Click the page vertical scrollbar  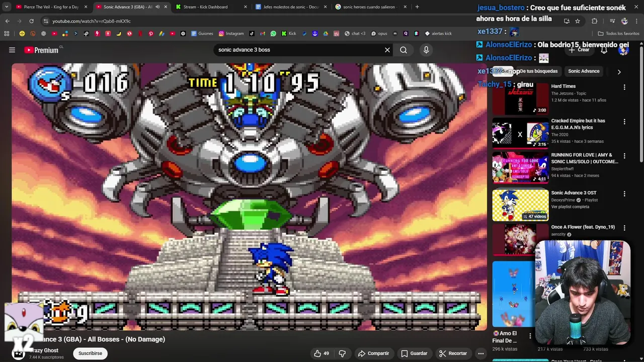click(641, 103)
